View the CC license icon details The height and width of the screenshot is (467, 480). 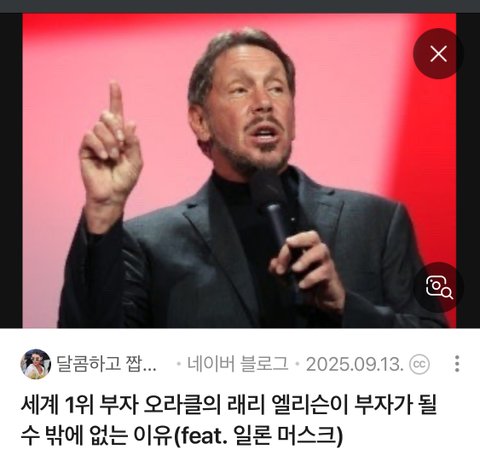click(x=419, y=364)
